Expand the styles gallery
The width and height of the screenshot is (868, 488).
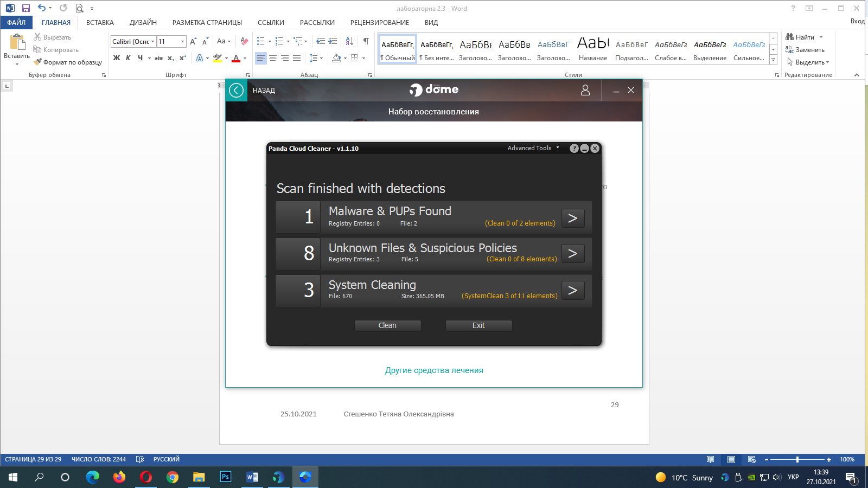(773, 60)
